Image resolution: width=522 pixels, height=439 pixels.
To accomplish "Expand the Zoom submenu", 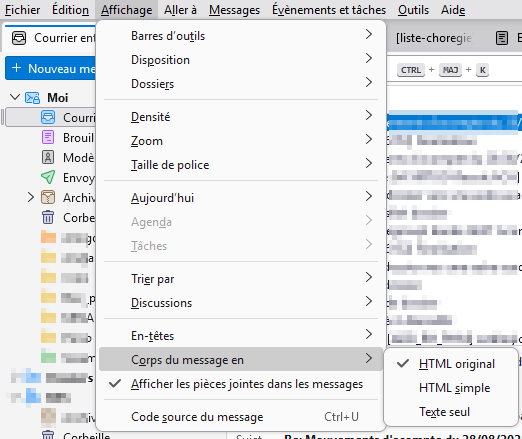I will click(241, 141).
